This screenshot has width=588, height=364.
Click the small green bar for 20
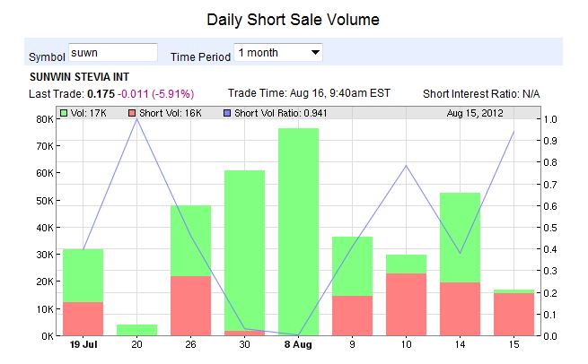click(x=136, y=330)
